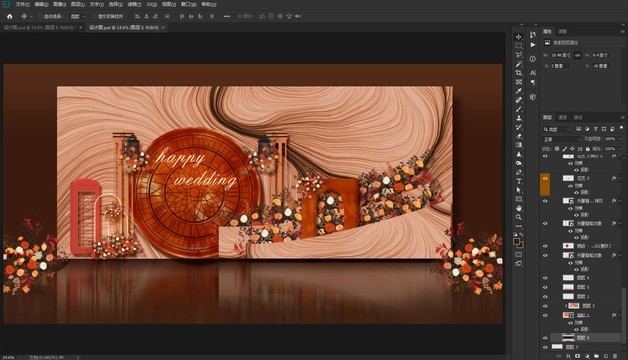
Task: Select the Crop tool
Action: point(519,73)
